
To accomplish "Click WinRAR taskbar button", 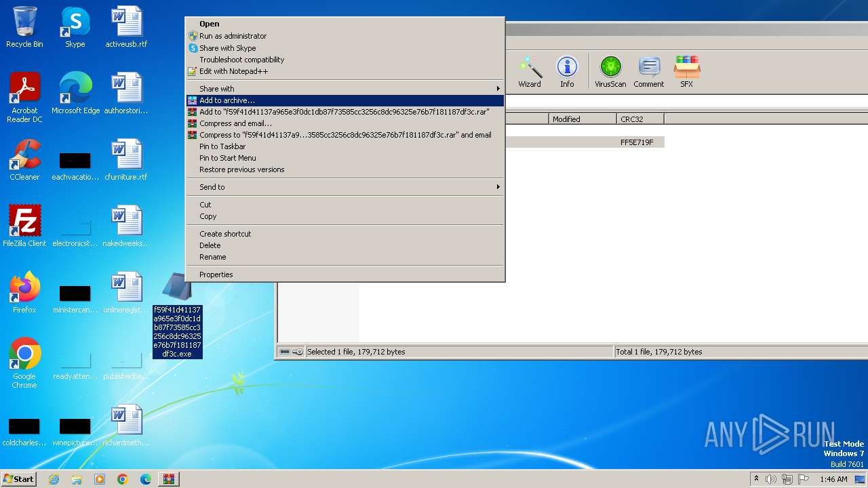I will 169,479.
